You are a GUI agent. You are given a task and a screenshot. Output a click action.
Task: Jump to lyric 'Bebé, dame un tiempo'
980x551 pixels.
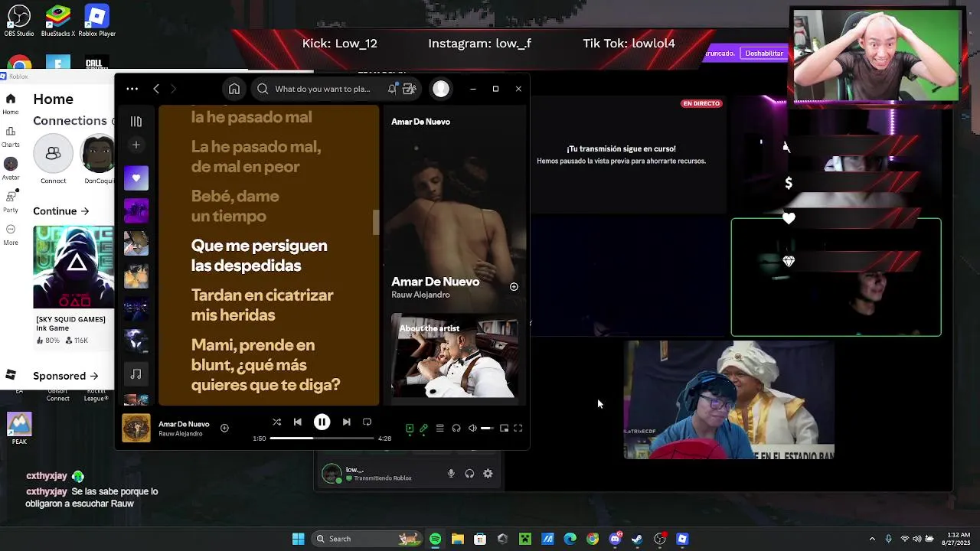pyautogui.click(x=235, y=206)
